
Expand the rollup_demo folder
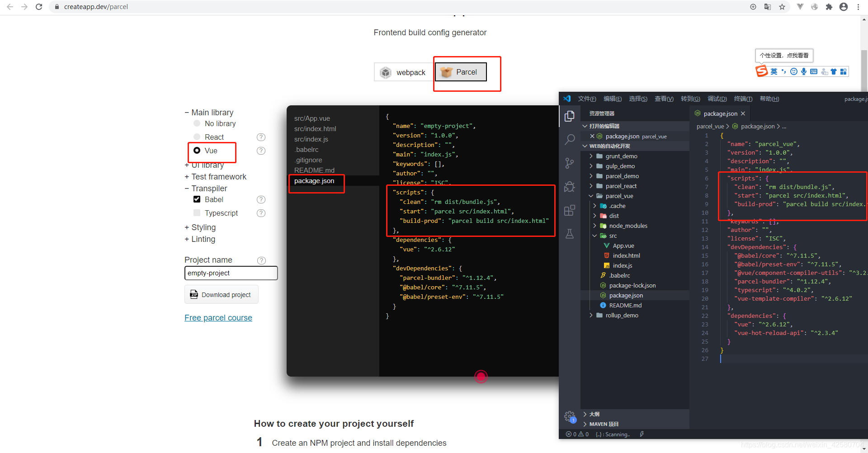(x=622, y=315)
